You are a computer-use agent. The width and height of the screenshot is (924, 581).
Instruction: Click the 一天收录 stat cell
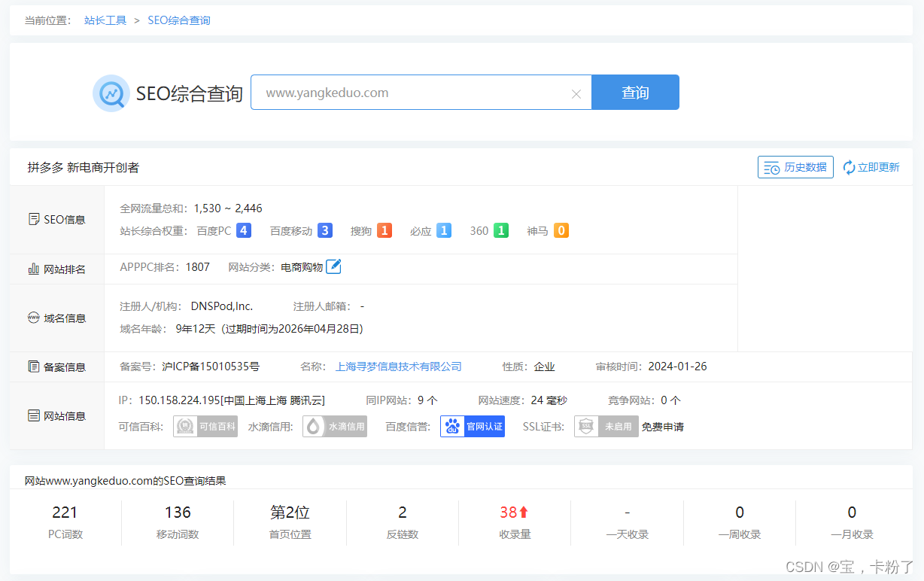628,523
